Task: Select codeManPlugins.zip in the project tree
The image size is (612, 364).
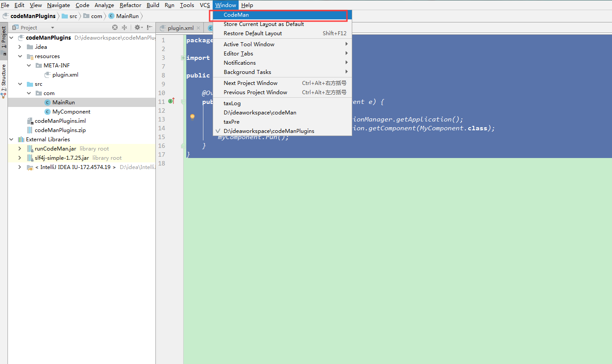Action: (x=59, y=130)
